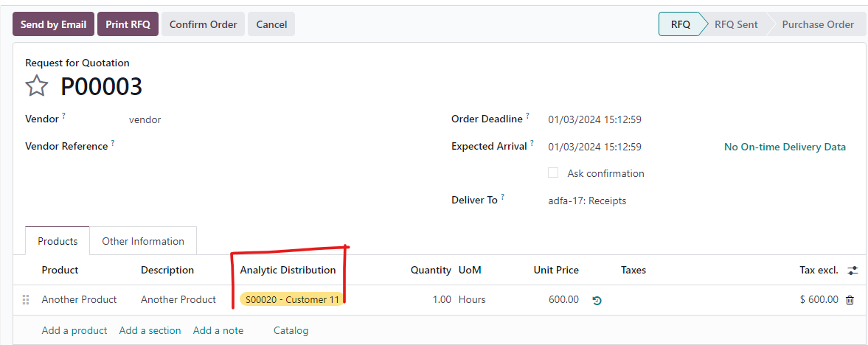Click the Analytic Distribution column header
The image size is (868, 345).
pyautogui.click(x=288, y=271)
